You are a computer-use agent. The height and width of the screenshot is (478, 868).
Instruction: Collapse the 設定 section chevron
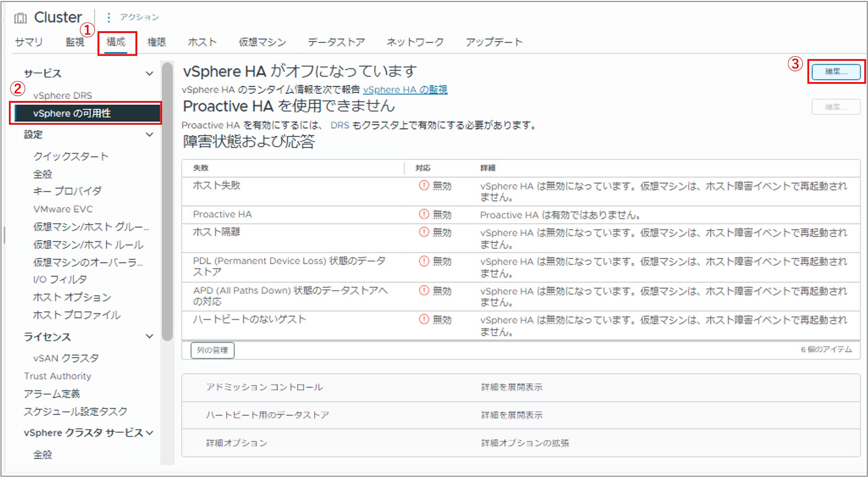(x=149, y=135)
